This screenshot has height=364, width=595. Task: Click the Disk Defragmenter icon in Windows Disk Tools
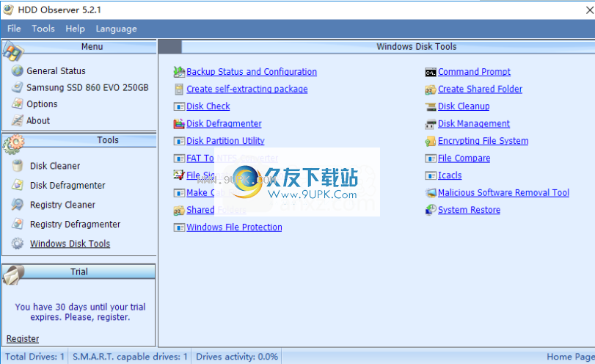coord(179,124)
